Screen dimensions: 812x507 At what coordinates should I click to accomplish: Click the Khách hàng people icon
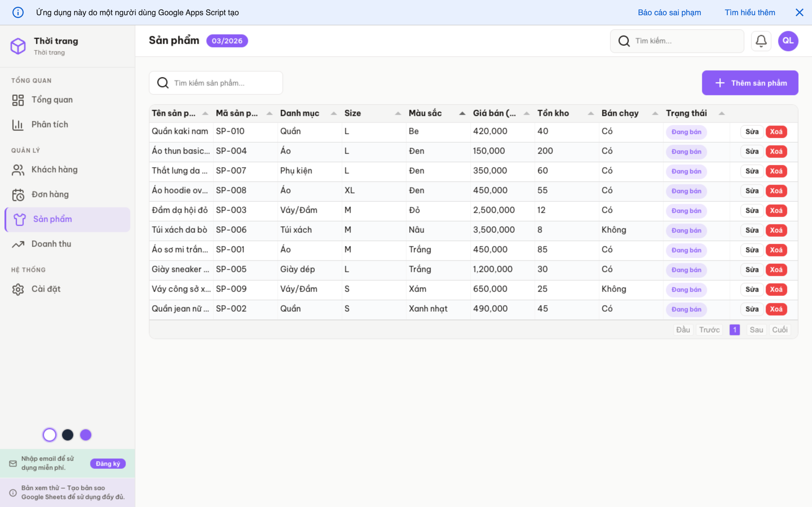pyautogui.click(x=18, y=169)
